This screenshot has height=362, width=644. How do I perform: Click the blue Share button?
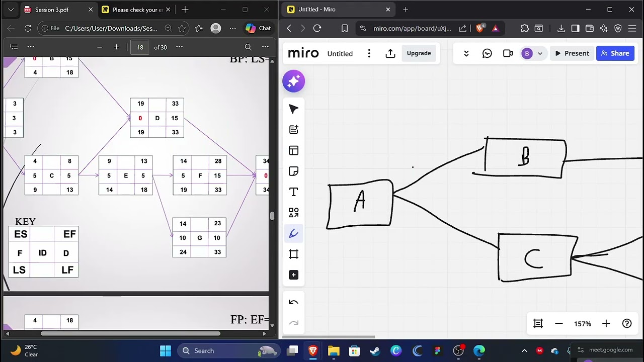tap(615, 53)
